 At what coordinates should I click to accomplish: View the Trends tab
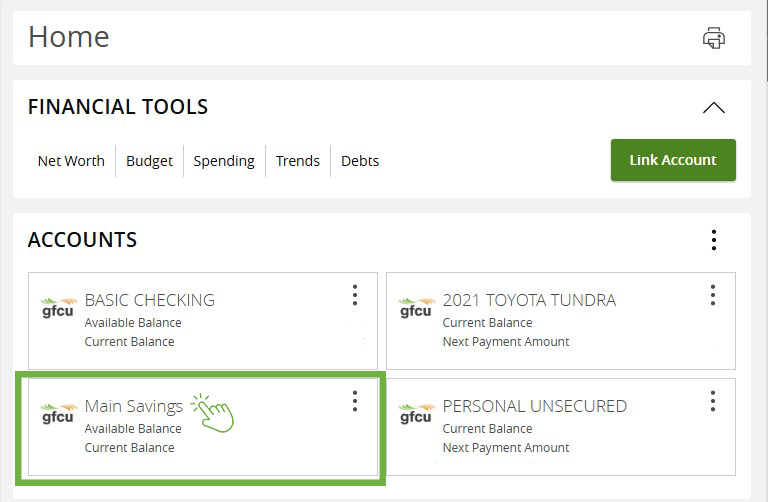click(298, 161)
